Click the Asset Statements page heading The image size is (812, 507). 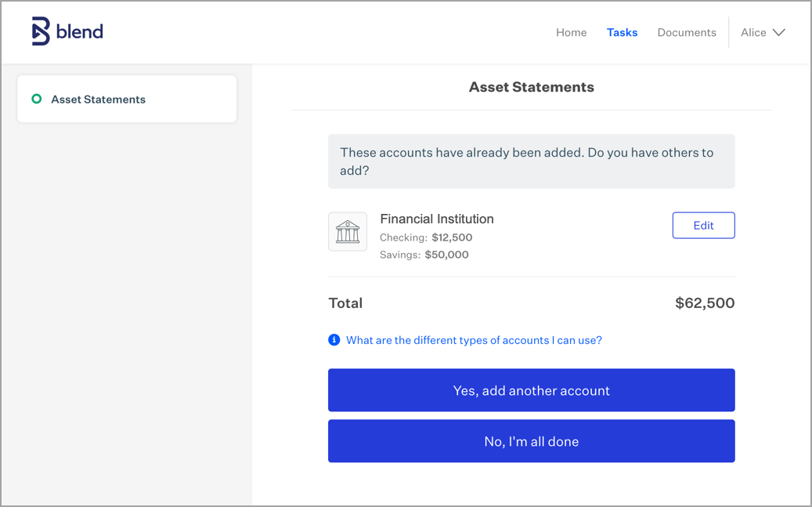click(532, 87)
